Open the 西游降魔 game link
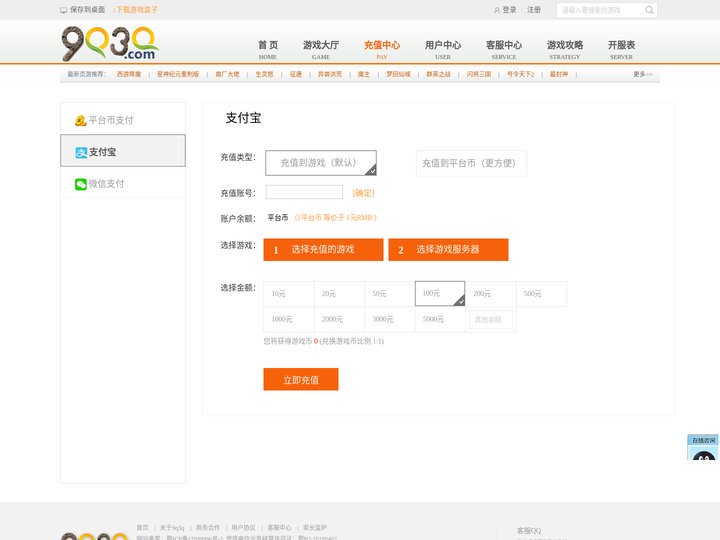The width and height of the screenshot is (720, 540). [x=129, y=74]
